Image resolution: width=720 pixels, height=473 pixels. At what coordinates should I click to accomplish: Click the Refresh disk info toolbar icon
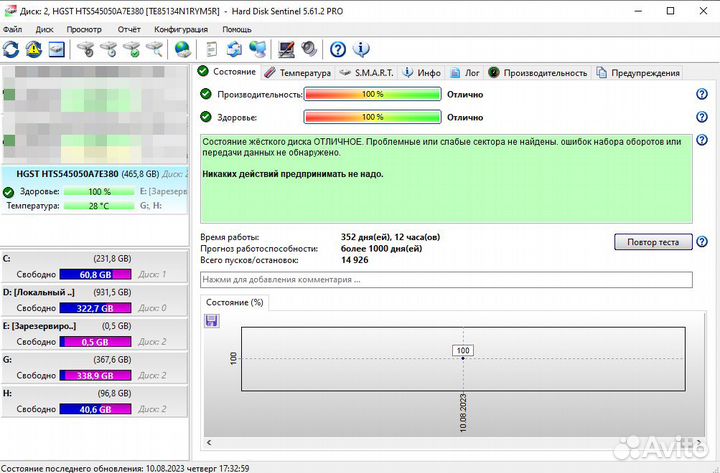[x=11, y=49]
